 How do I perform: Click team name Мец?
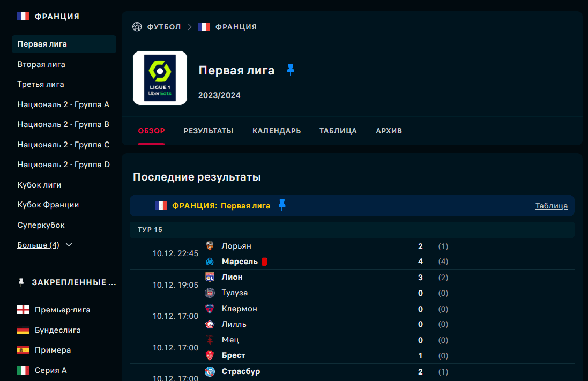click(x=230, y=340)
